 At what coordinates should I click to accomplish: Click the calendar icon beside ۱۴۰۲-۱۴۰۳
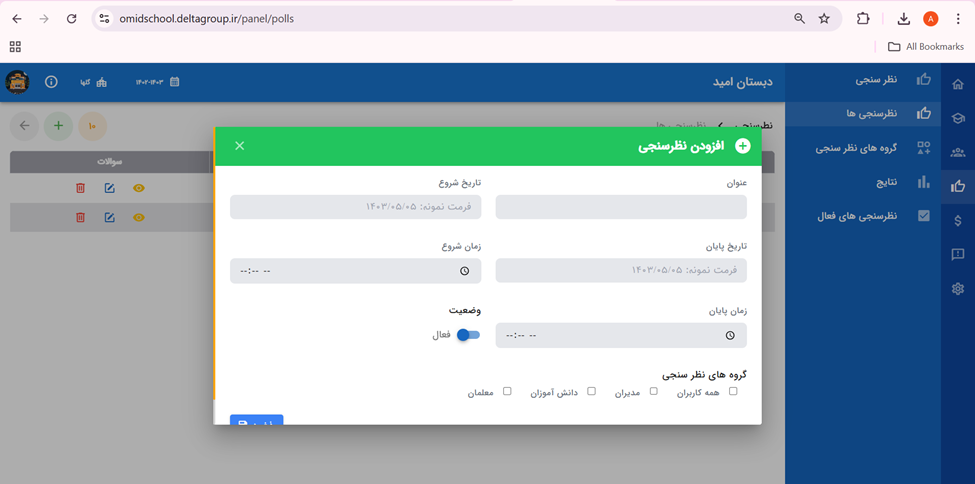coord(175,81)
